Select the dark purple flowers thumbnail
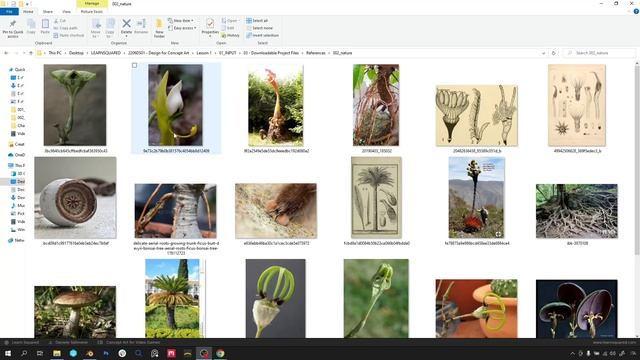640x360 pixels. click(x=577, y=309)
